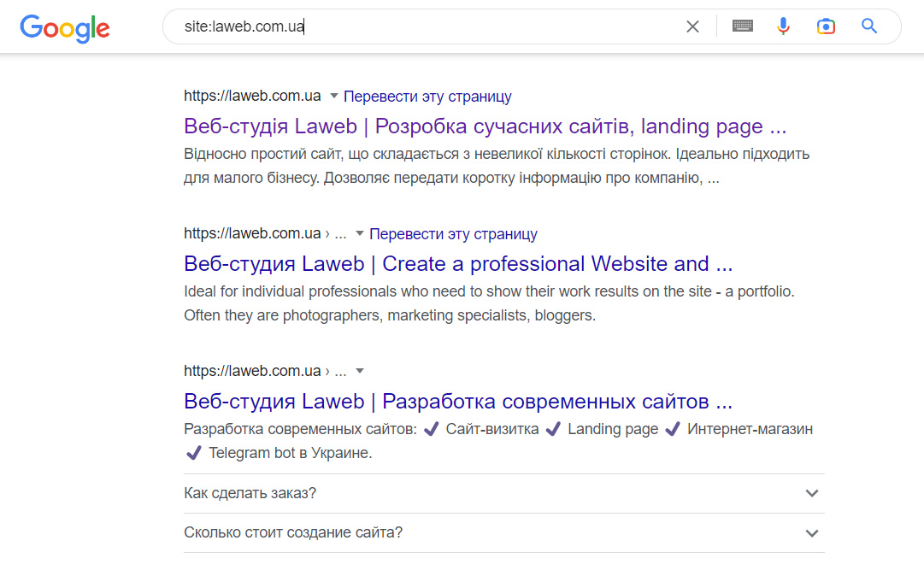
Task: Start voice search with the microphone
Action: (x=783, y=26)
